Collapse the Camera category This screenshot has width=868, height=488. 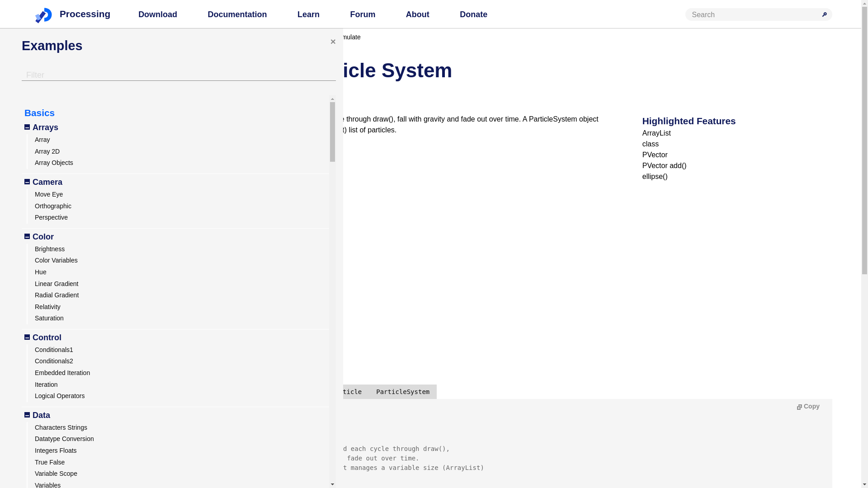pos(27,182)
